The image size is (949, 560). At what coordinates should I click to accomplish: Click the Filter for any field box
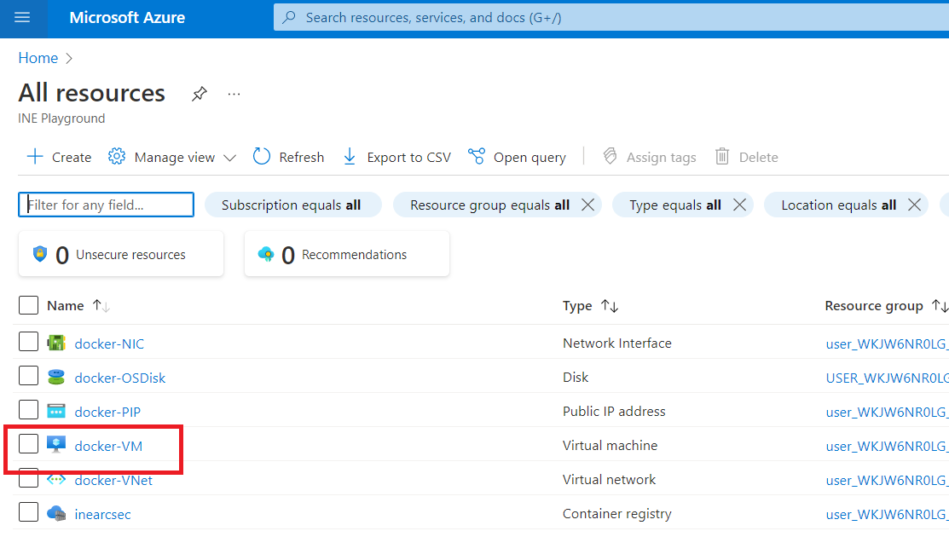tap(107, 205)
